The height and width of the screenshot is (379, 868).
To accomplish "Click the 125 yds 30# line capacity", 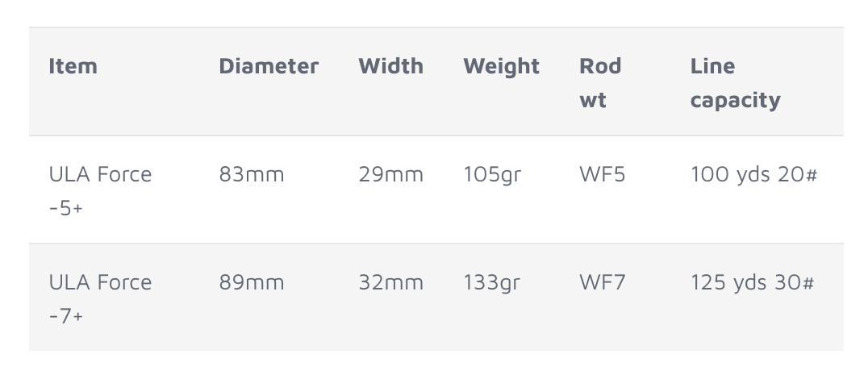I will pos(753,283).
